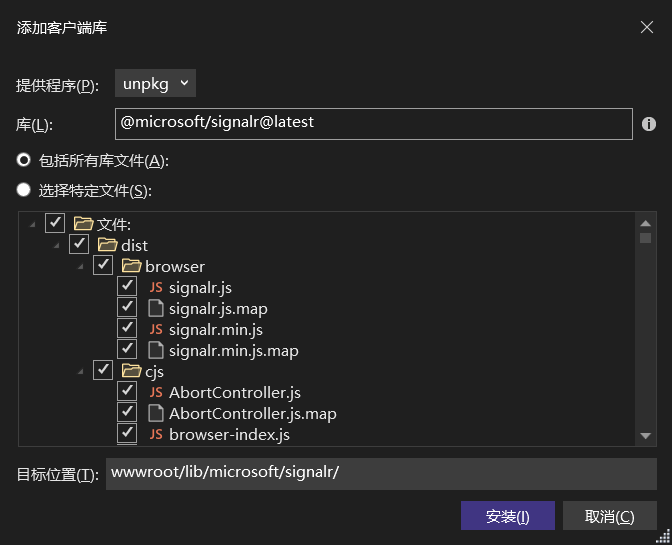
Task: Click the 取消 cancel button
Action: pos(609,516)
